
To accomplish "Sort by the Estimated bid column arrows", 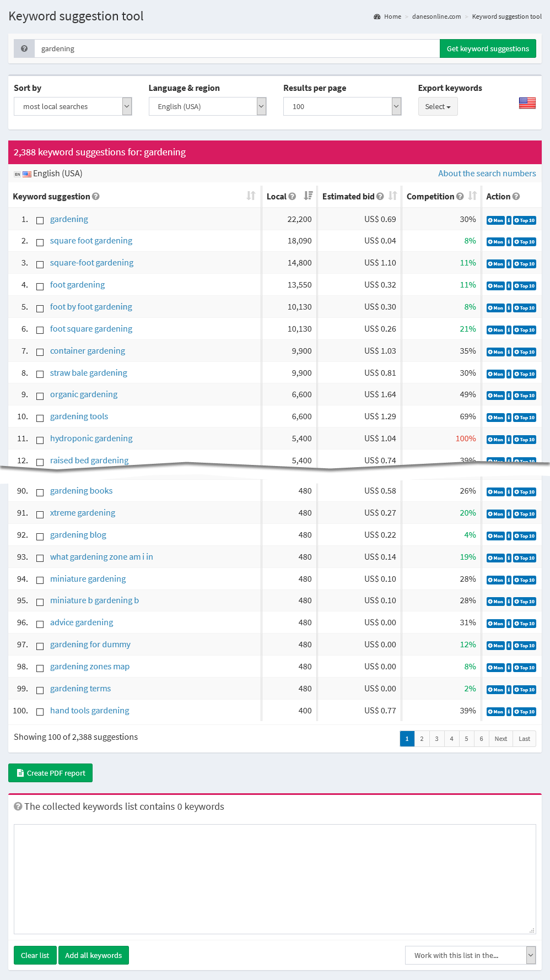I will [392, 196].
